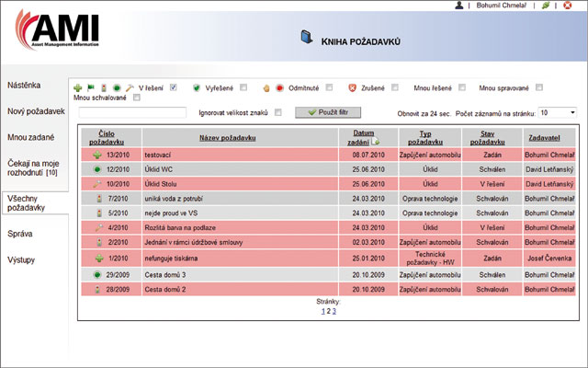Click the request name uniká voda z potrubí
This screenshot has height=368, width=588.
[174, 199]
